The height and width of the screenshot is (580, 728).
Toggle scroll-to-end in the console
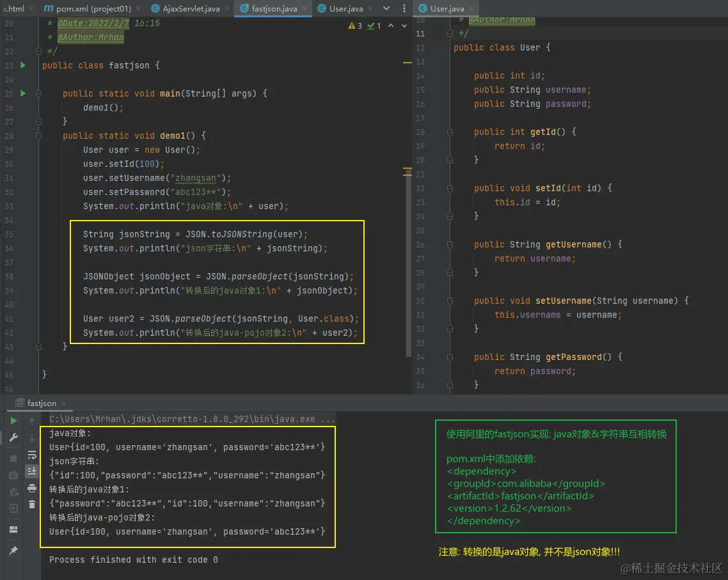coord(31,471)
